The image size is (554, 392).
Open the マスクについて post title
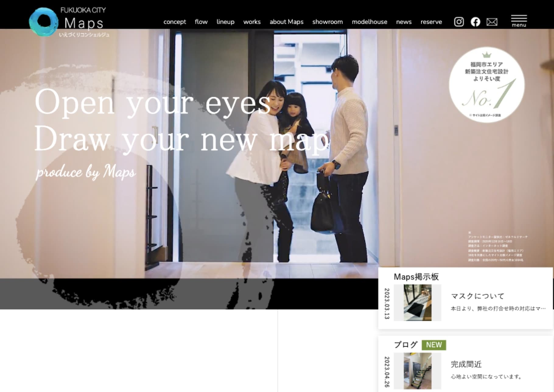click(477, 296)
